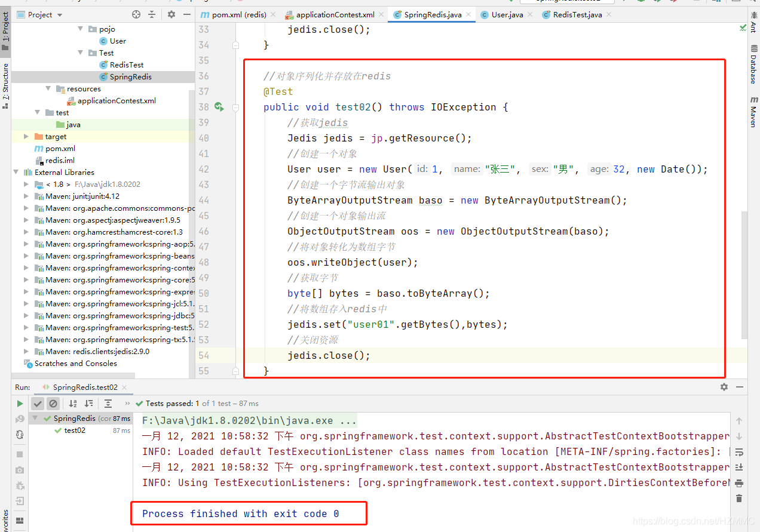Screen dimensions: 760x532
Task: Toggle soft-wrap icon in console sidebar
Action: pos(739,452)
